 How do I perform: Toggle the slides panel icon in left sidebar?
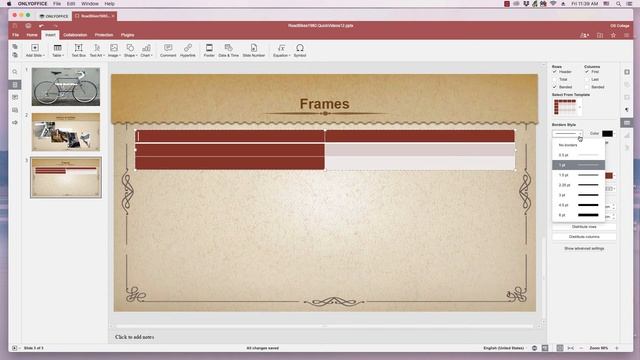15,84
